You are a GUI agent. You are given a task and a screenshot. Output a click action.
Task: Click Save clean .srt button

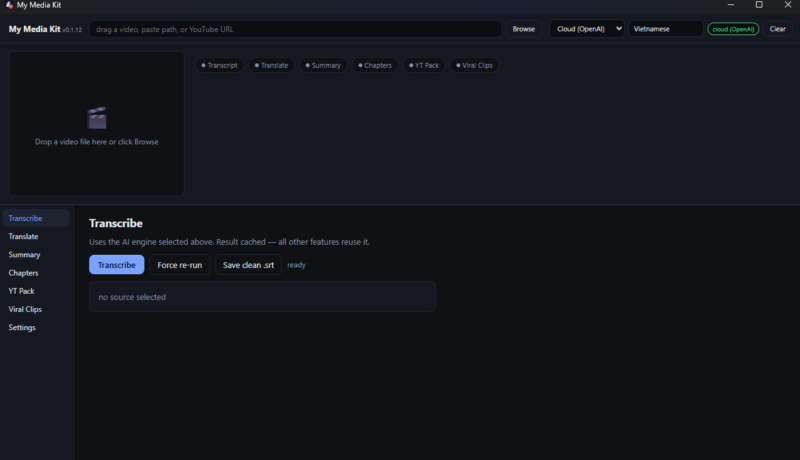tap(248, 265)
